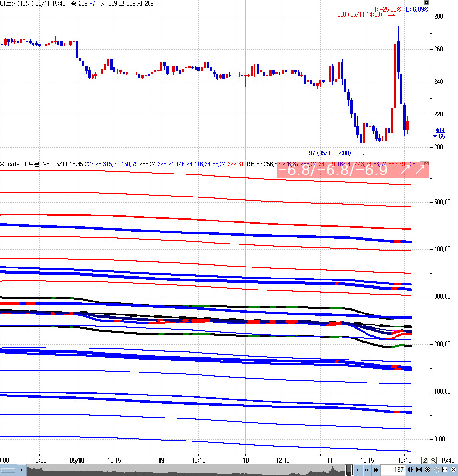Image resolution: width=458 pixels, height=476 pixels.
Task: Click the fast-forward double-arrow button
Action: (x=376, y=470)
